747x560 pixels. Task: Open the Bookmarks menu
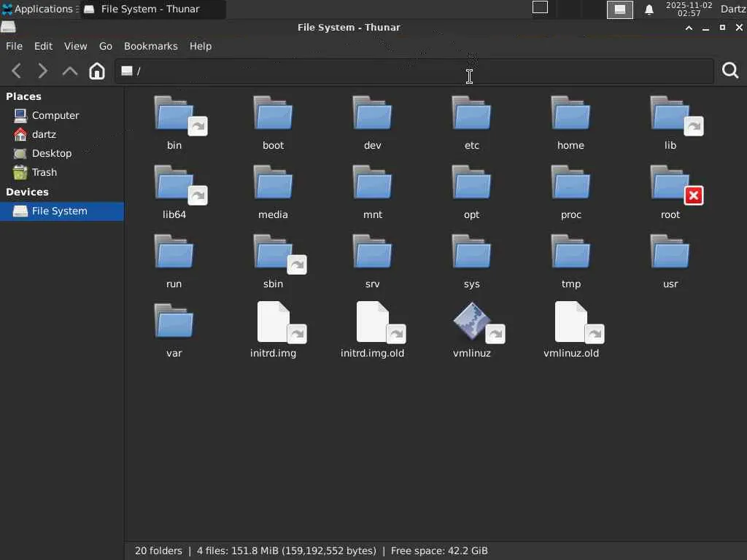point(150,46)
